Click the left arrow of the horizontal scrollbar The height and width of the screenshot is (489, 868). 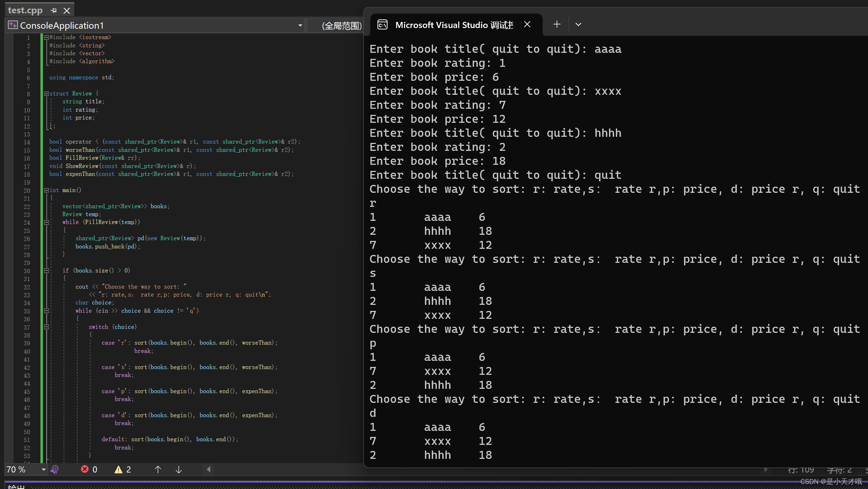coord(208,469)
